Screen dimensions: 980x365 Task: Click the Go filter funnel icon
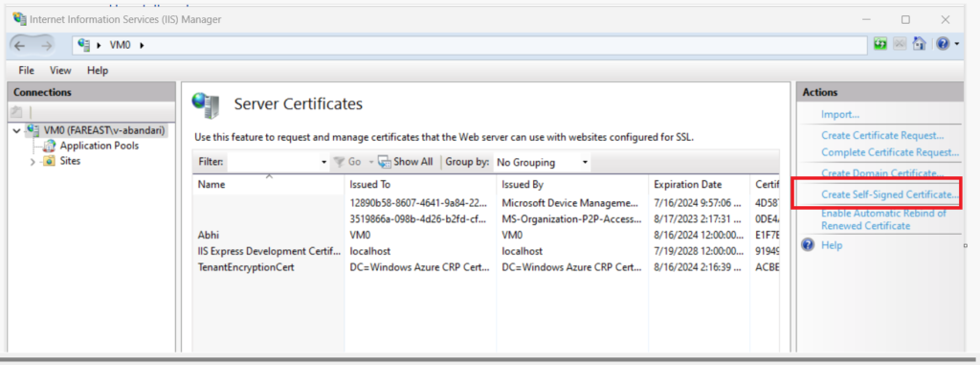[340, 162]
